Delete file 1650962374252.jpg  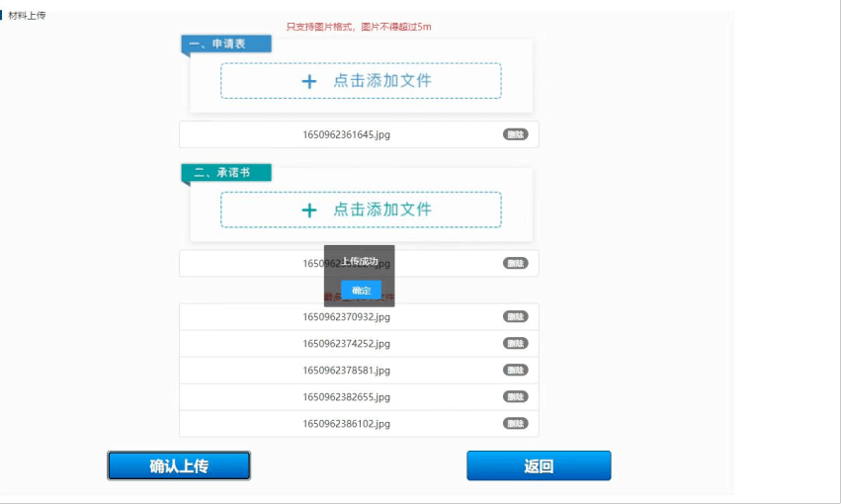515,344
